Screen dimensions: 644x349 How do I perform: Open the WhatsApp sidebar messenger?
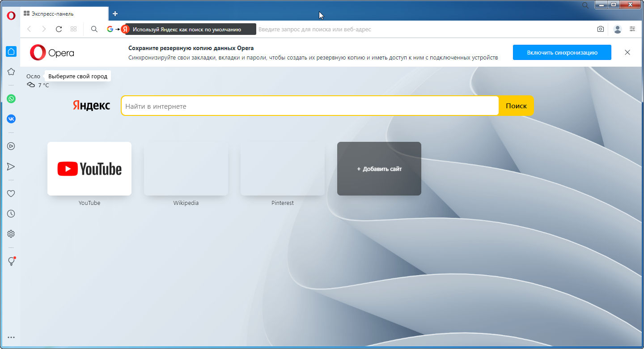coord(11,99)
